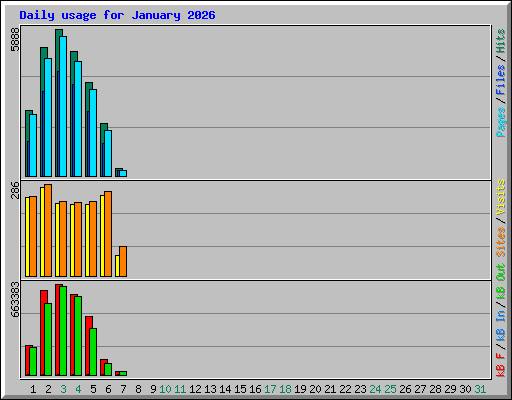Click day 12 on the x-axis
Image resolution: width=512 pixels, height=400 pixels.
[195, 389]
